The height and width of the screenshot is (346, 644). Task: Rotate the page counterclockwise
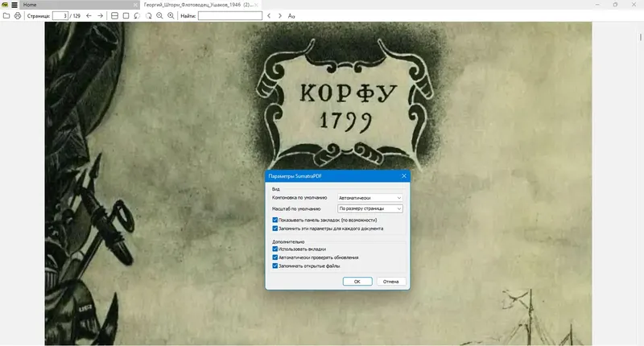tap(137, 15)
